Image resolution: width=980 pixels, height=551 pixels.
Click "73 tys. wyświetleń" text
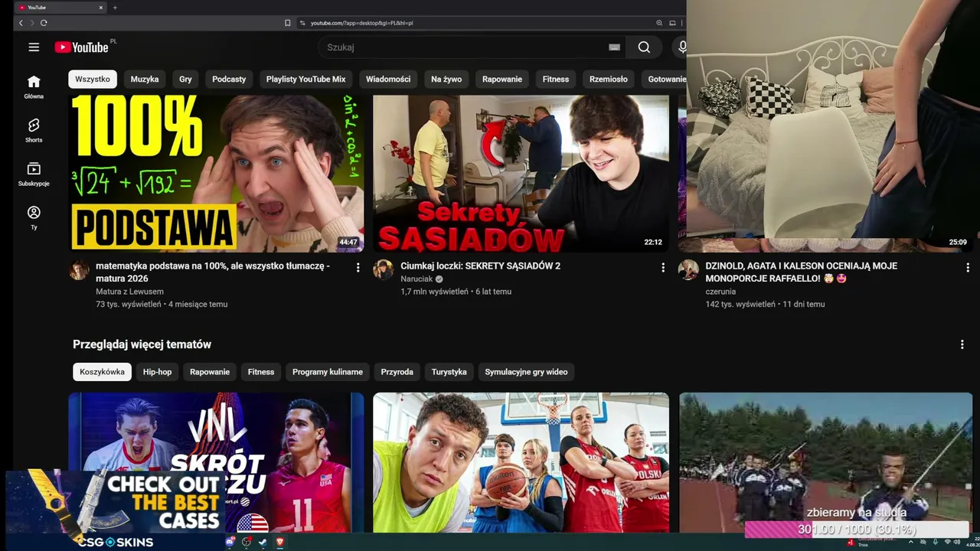click(x=129, y=305)
